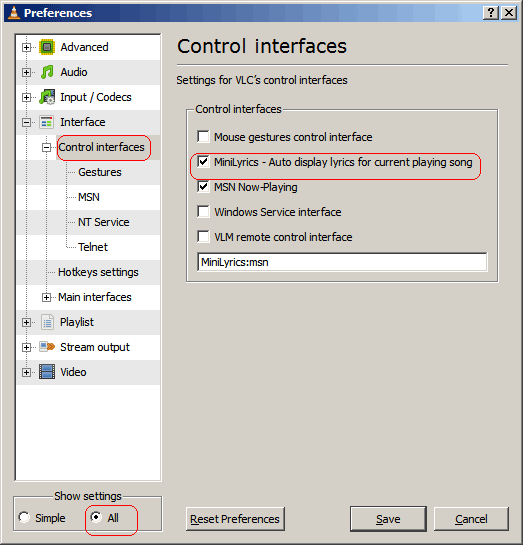Click the Advanced chip icon
523x545 pixels.
(47, 47)
